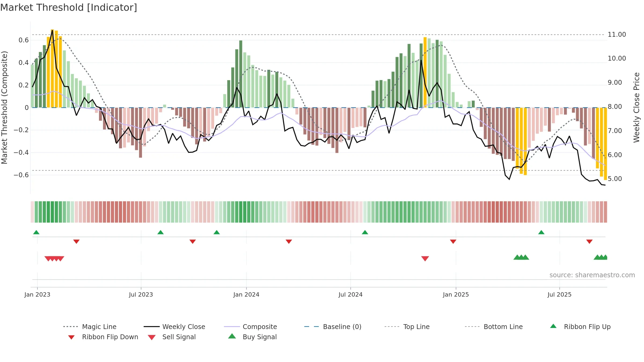Click the green flip-up triangle before Jul 2025
This screenshot has height=362, width=644.
pyautogui.click(x=541, y=232)
